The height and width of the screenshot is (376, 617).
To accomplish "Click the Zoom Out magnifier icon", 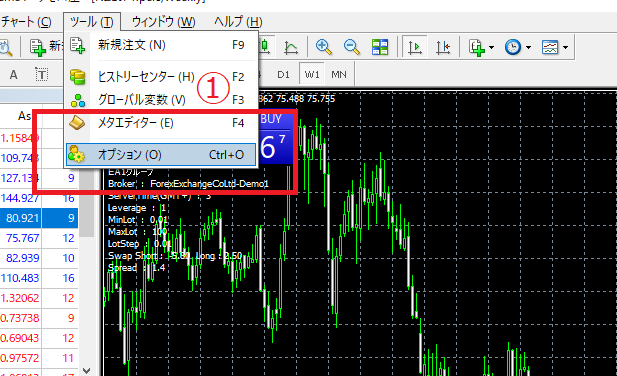I will pos(351,47).
